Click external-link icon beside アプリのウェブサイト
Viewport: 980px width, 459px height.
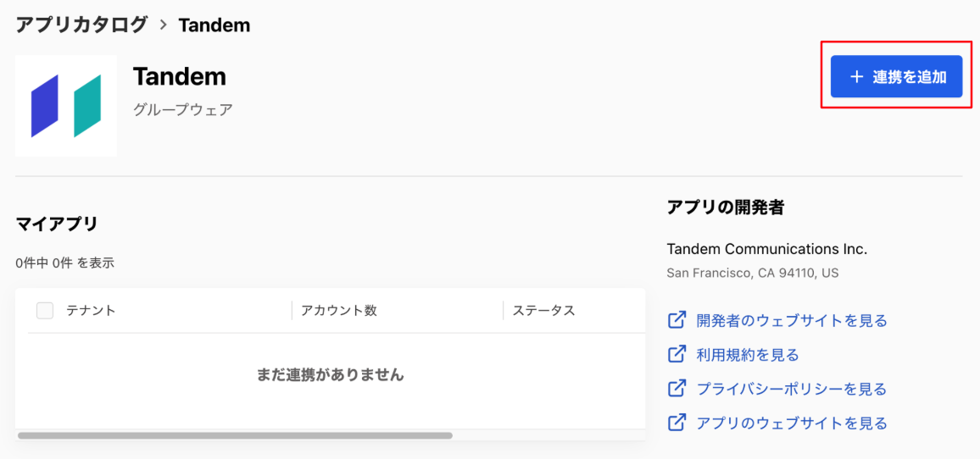tap(677, 422)
